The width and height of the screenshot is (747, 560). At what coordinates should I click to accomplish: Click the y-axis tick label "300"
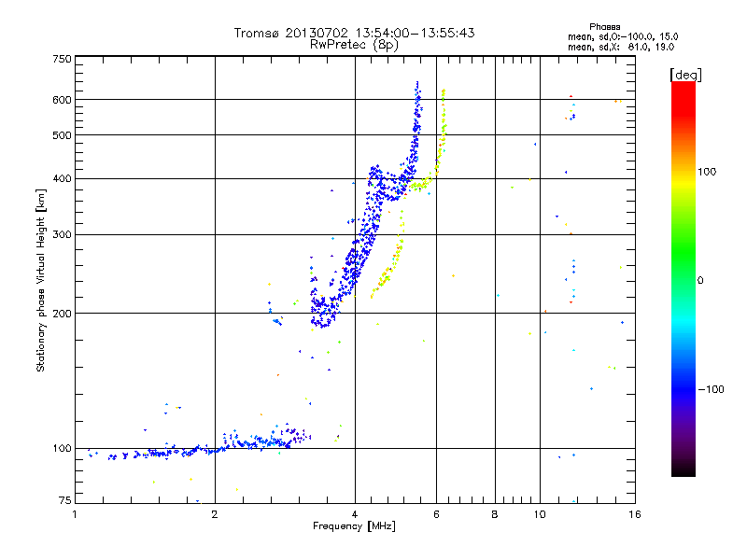pyautogui.click(x=63, y=235)
